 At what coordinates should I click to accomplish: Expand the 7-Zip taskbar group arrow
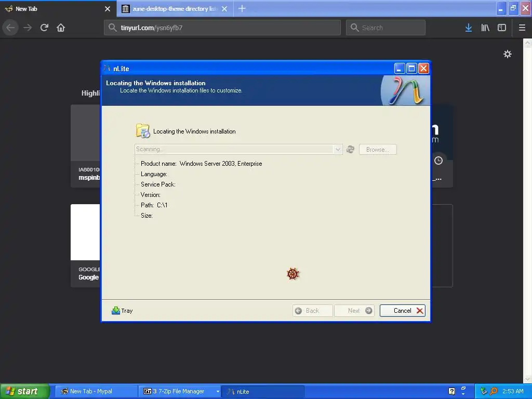(x=218, y=392)
